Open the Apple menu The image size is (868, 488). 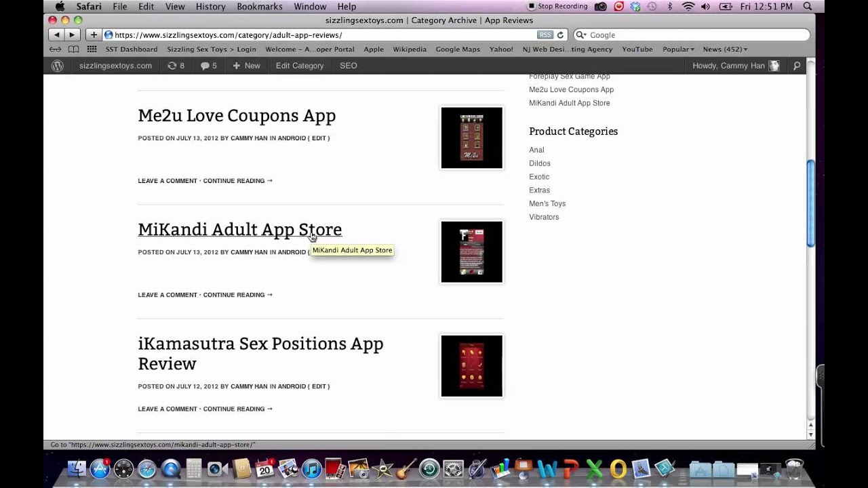click(x=59, y=6)
